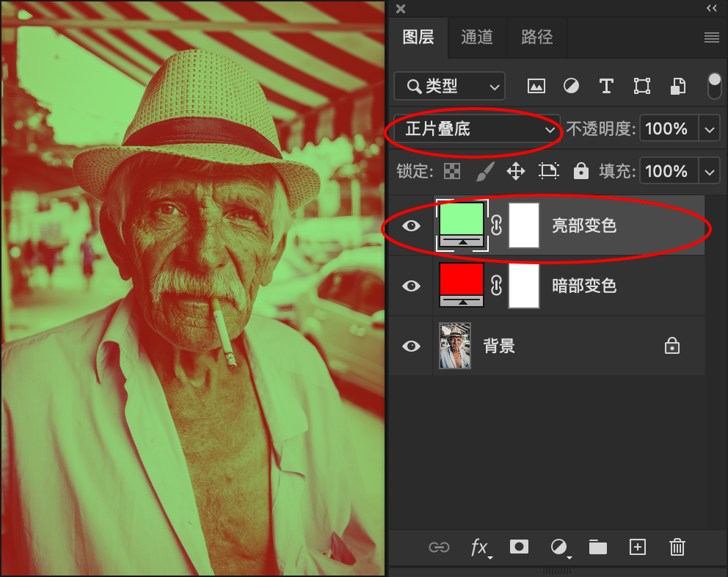Image resolution: width=728 pixels, height=577 pixels.
Task: Close the layers panel with the X
Action: (x=401, y=8)
